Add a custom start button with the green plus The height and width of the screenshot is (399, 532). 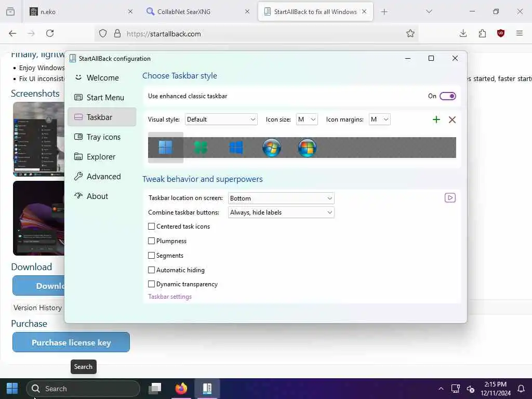tap(436, 119)
